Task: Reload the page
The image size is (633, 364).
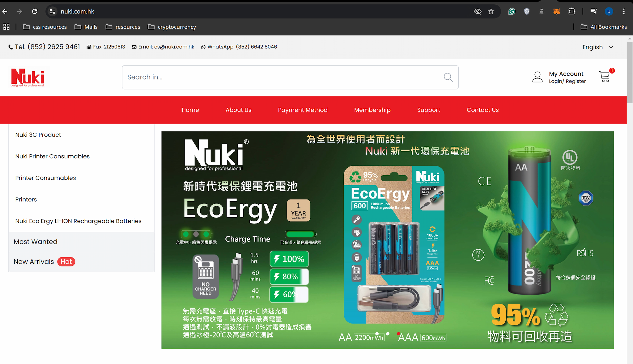Action: tap(35, 11)
